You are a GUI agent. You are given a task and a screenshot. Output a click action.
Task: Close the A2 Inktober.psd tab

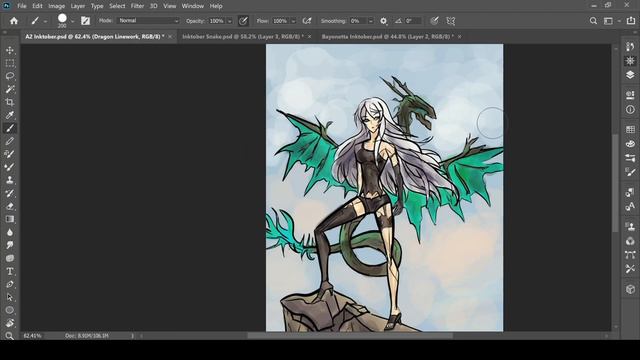point(170,36)
